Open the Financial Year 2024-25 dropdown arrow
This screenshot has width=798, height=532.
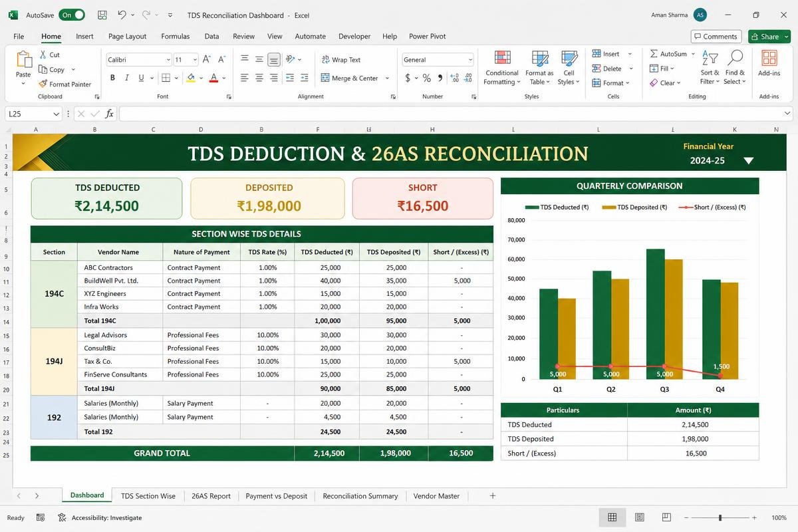749,161
